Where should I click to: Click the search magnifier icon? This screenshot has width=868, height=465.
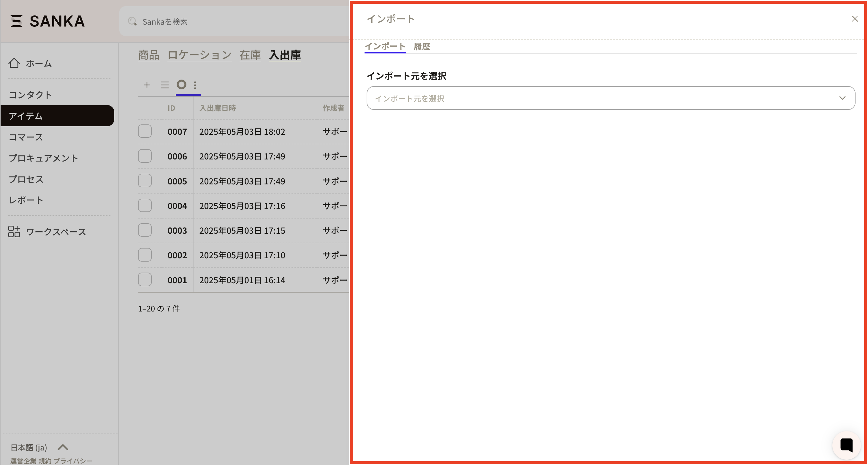pyautogui.click(x=132, y=22)
